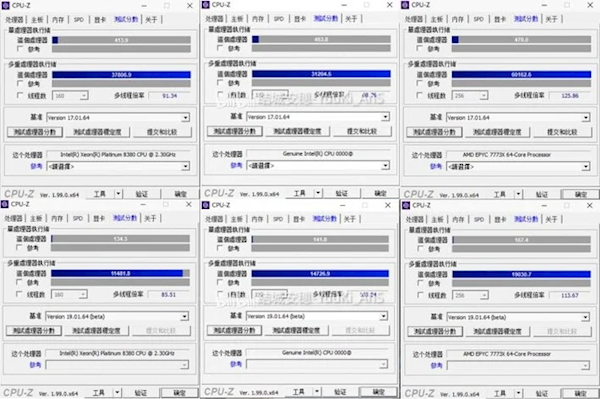Screen dimensions: 600x399
Task: Click CPU-Z title icon in EPYC 7773X v17.01.64 window
Action: (x=405, y=5)
